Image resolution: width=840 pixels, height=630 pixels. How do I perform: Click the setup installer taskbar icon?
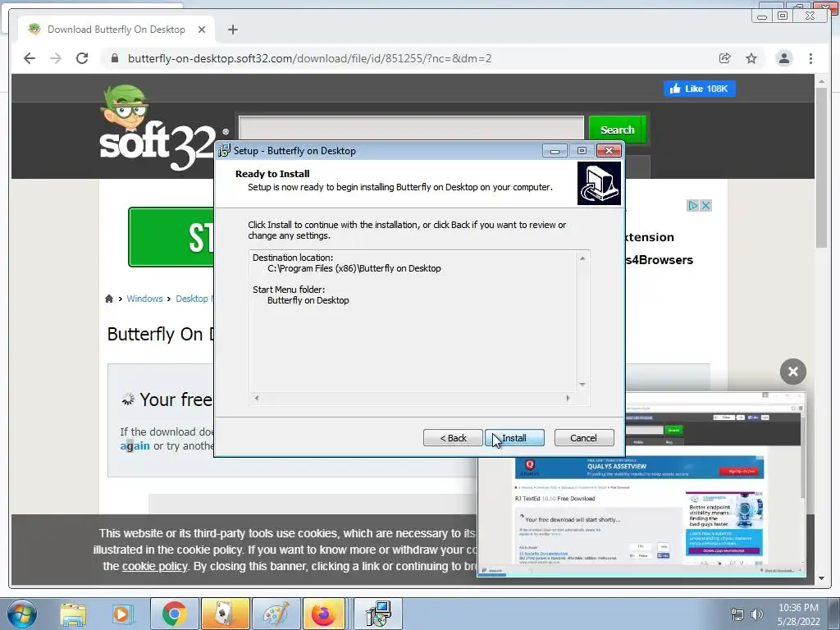pos(379,614)
